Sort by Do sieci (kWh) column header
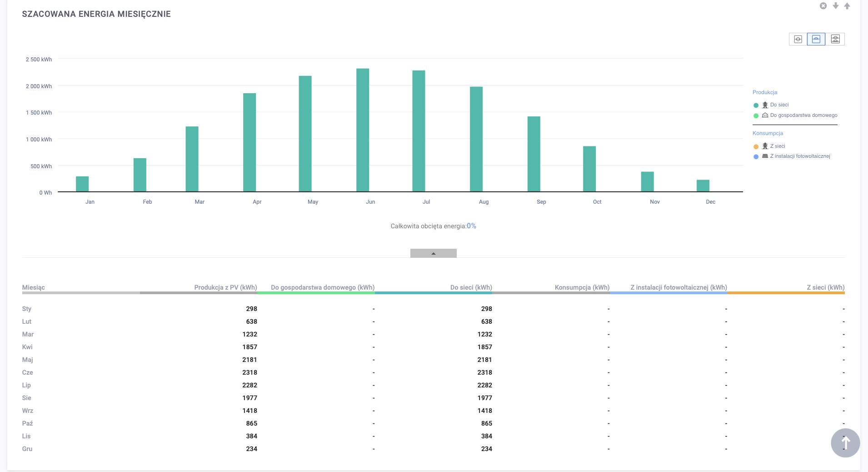 [x=471, y=287]
